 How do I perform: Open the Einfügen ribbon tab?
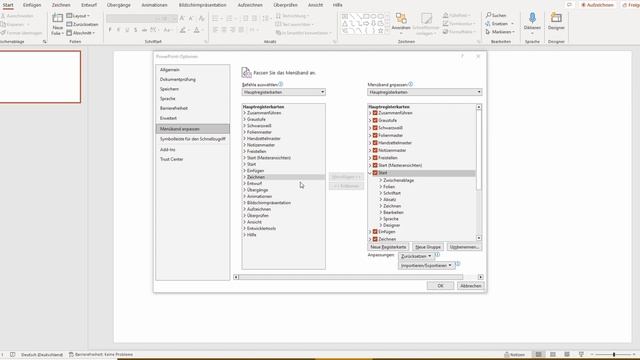[32, 5]
